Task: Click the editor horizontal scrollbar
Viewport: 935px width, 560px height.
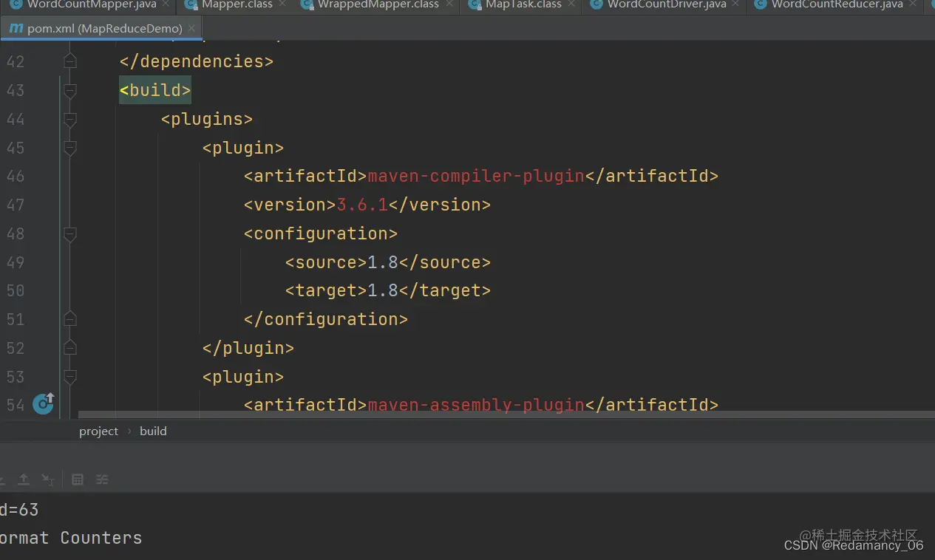Action: (506, 415)
